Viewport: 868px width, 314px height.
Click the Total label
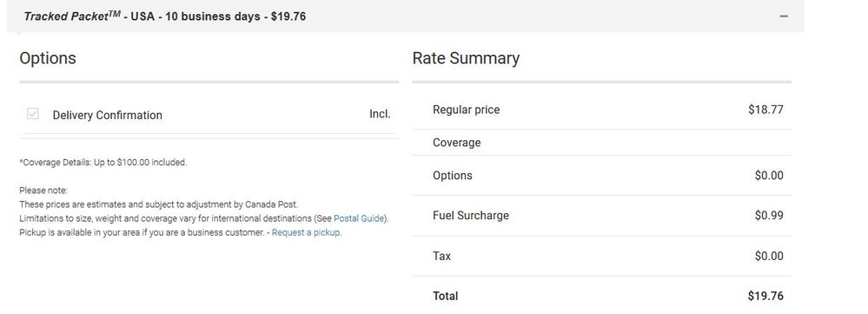(x=445, y=296)
